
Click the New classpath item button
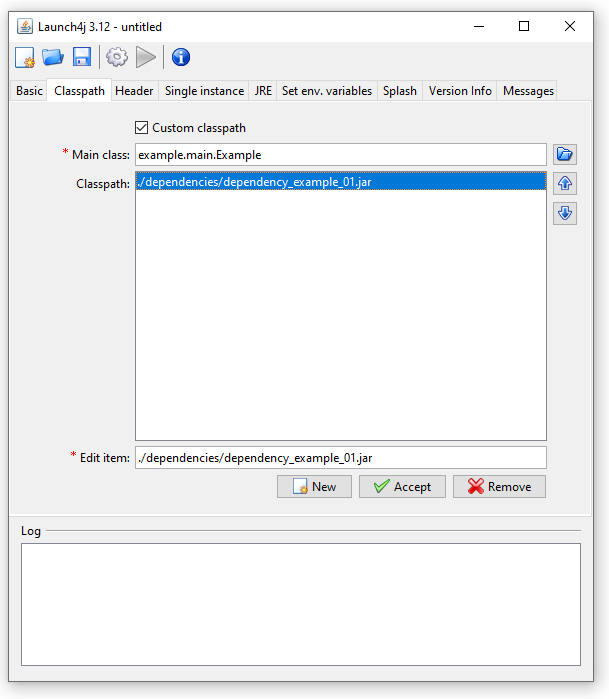314,486
